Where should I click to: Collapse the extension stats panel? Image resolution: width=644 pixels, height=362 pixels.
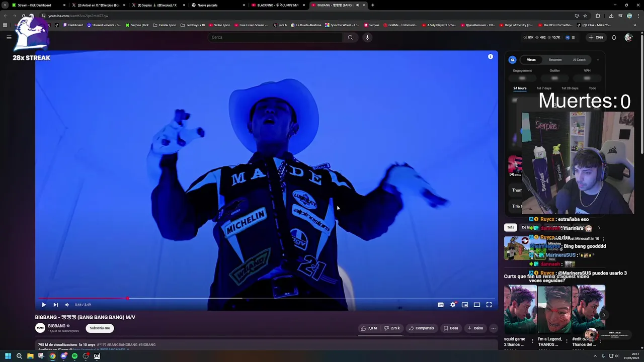tap(598, 60)
